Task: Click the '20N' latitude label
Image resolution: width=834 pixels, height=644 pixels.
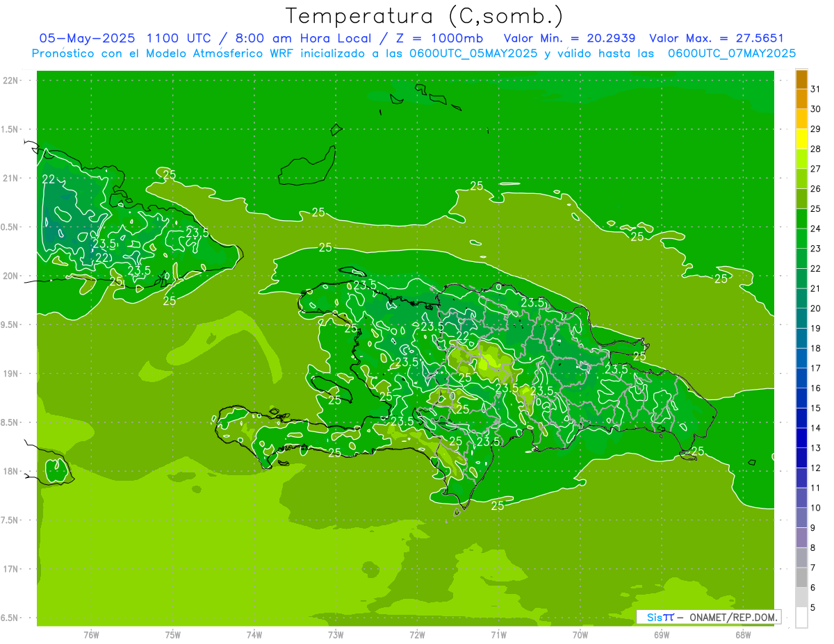Action: point(10,276)
